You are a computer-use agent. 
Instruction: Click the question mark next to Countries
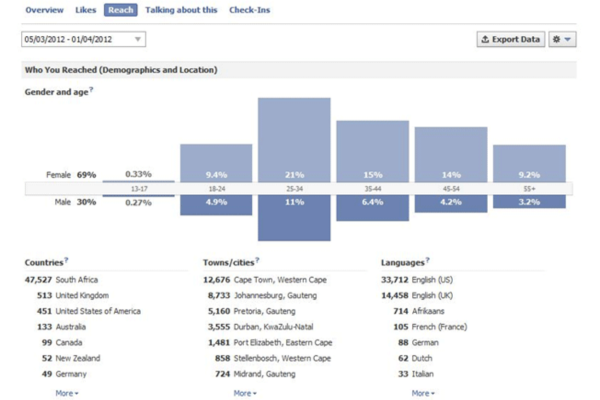tap(66, 260)
